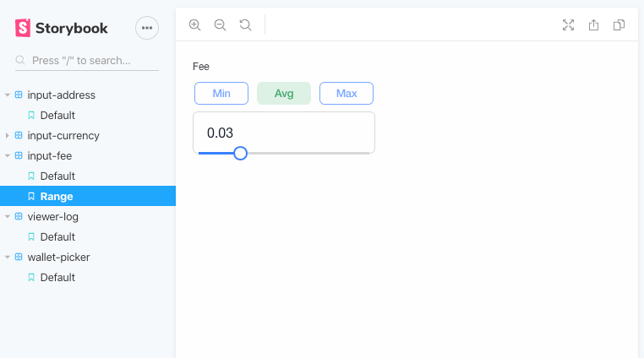Click the zoom out magnifier icon
The width and height of the screenshot is (644, 358).
[220, 25]
